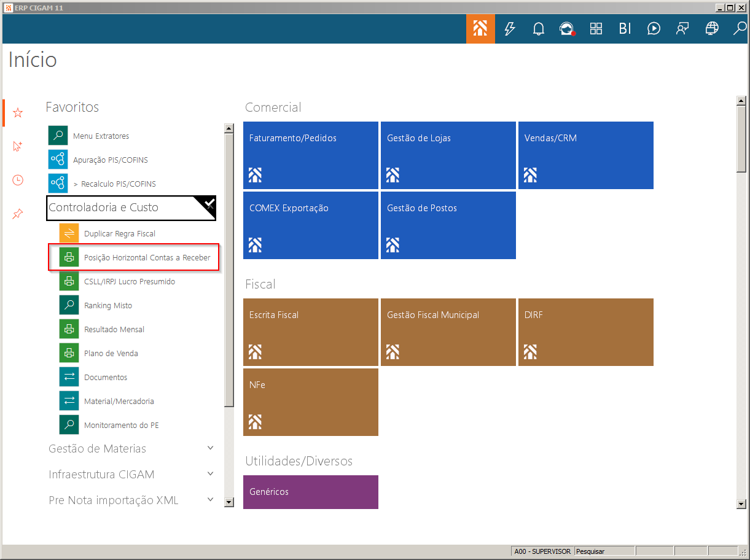Open Menu Extratores favorite icon
The image size is (750, 560).
coord(58,136)
